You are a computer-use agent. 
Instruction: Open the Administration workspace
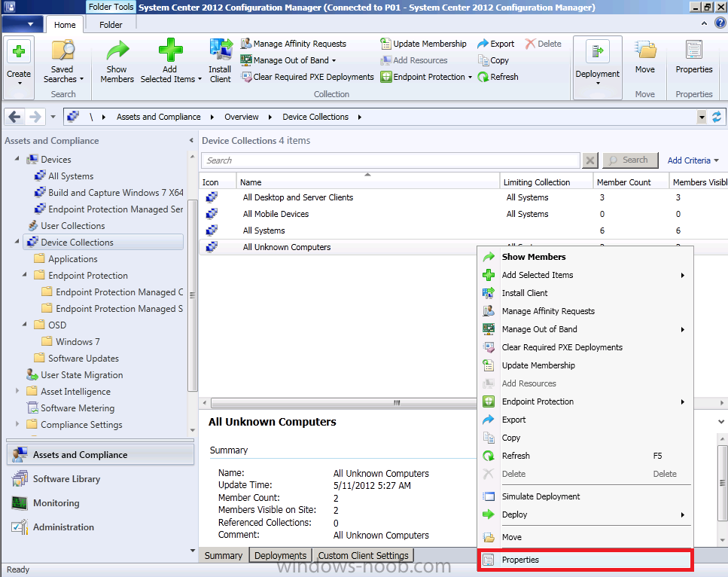pos(100,527)
